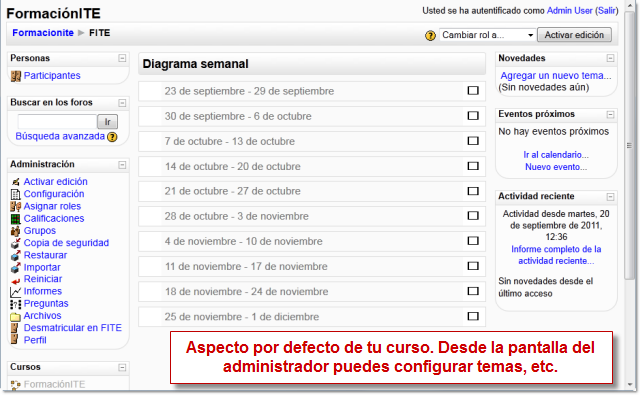Click the vertical page scrollbar
Image resolution: width=640 pixels, height=395 pixels.
pos(629,147)
